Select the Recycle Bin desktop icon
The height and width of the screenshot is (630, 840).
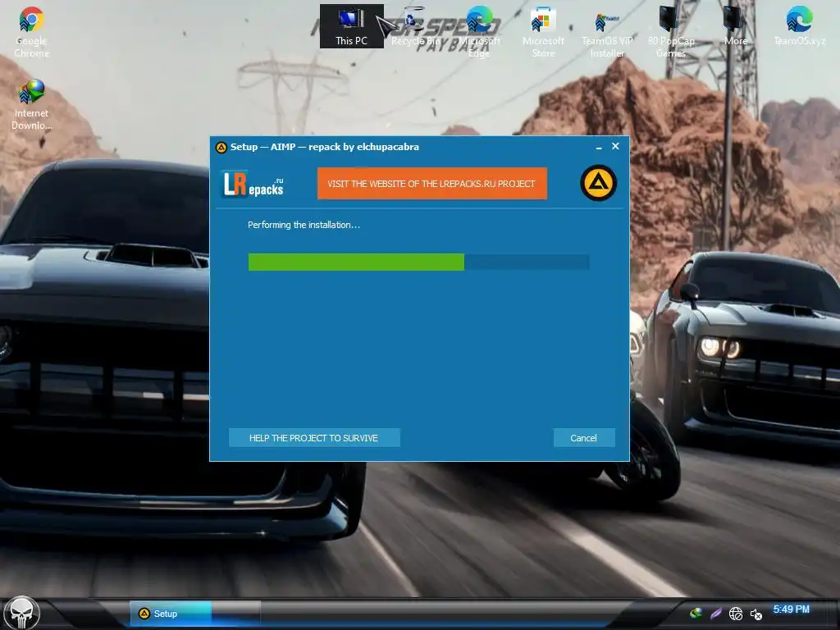(416, 27)
